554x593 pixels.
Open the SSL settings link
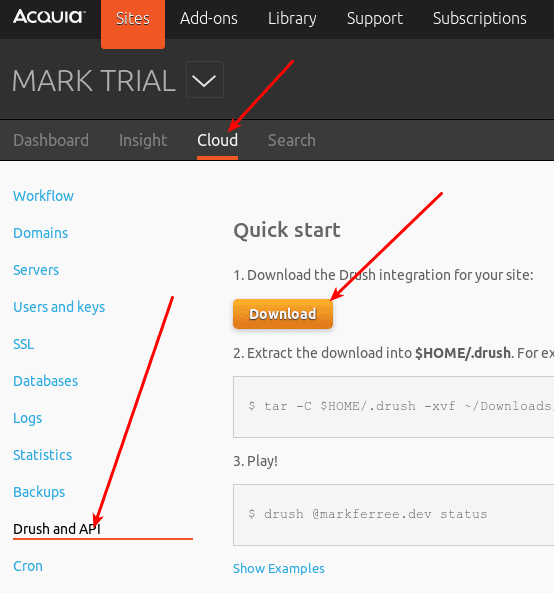point(23,344)
